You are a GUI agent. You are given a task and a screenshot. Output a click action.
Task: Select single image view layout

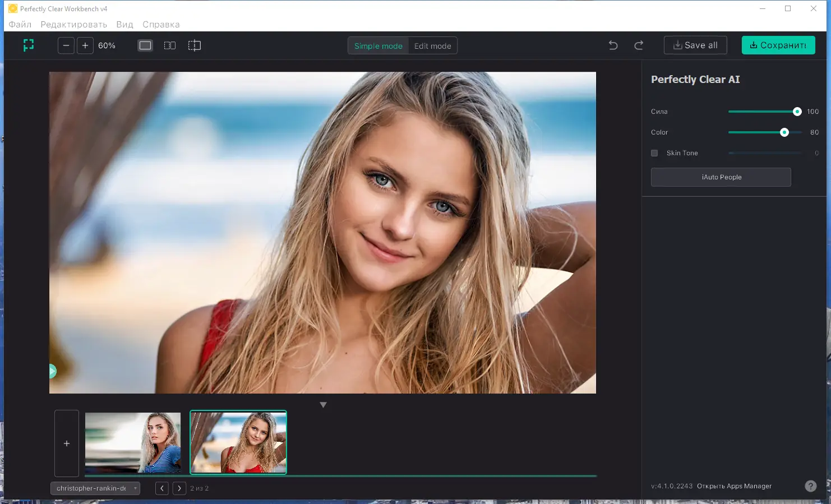tap(145, 45)
